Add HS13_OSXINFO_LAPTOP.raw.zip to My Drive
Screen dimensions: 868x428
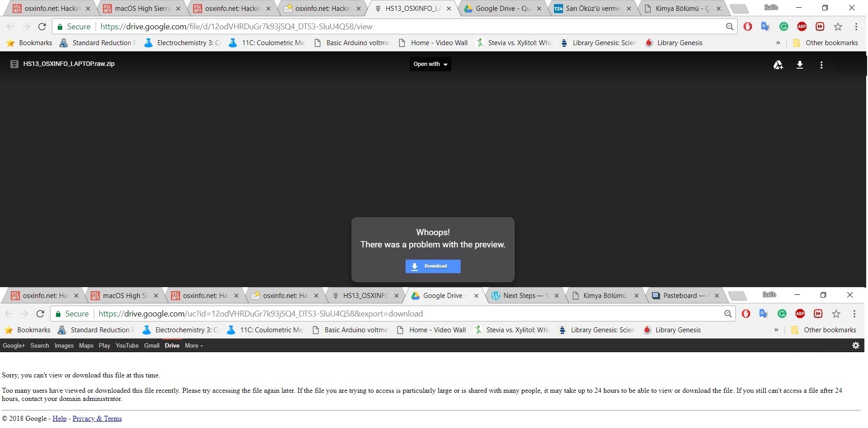pos(778,65)
